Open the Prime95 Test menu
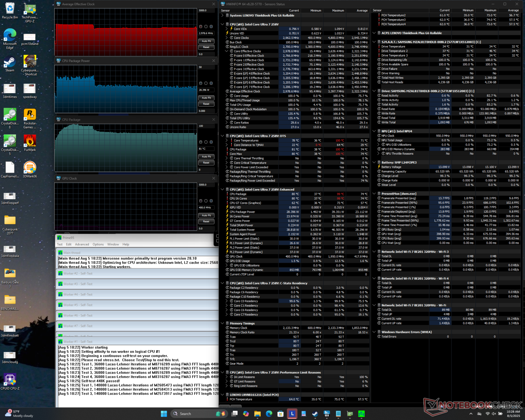This screenshot has width=525, height=420. (60, 244)
